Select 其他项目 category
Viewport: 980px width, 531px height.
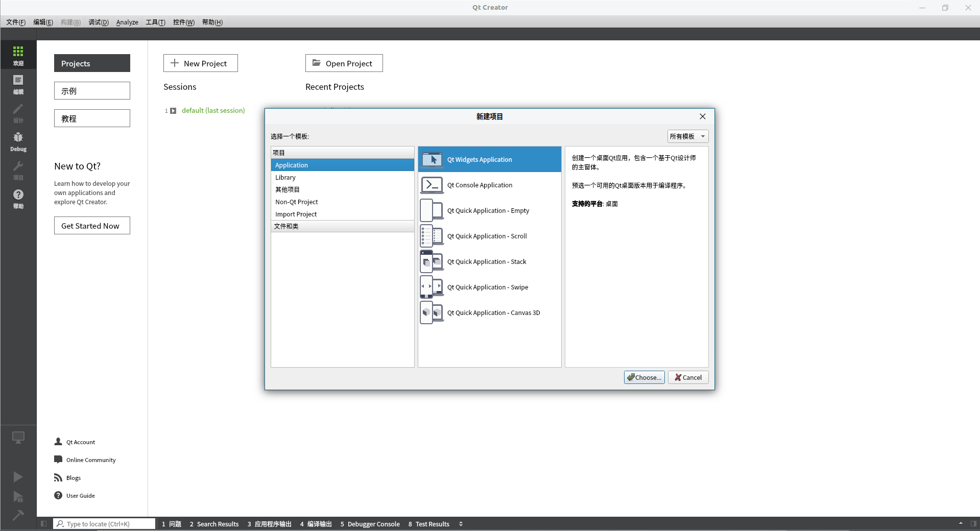[343, 189]
